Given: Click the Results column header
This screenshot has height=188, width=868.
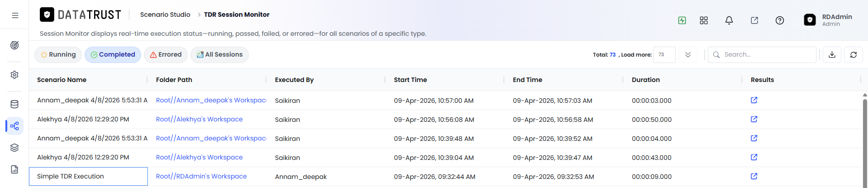Looking at the screenshot, I should (762, 80).
